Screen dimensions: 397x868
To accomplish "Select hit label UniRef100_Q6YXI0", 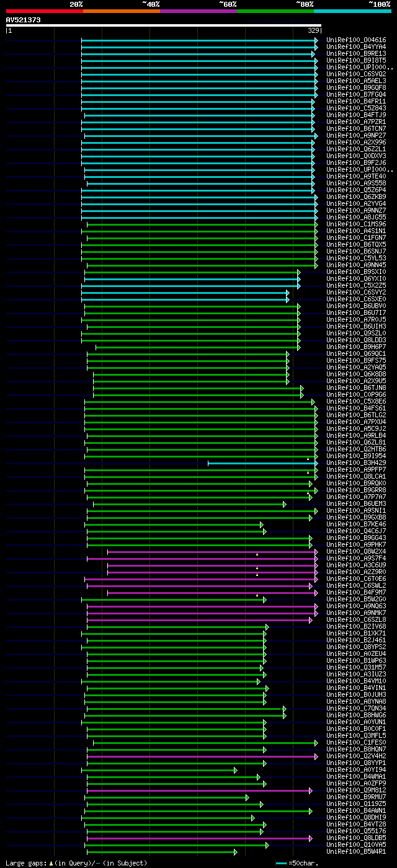I will coord(356,278).
